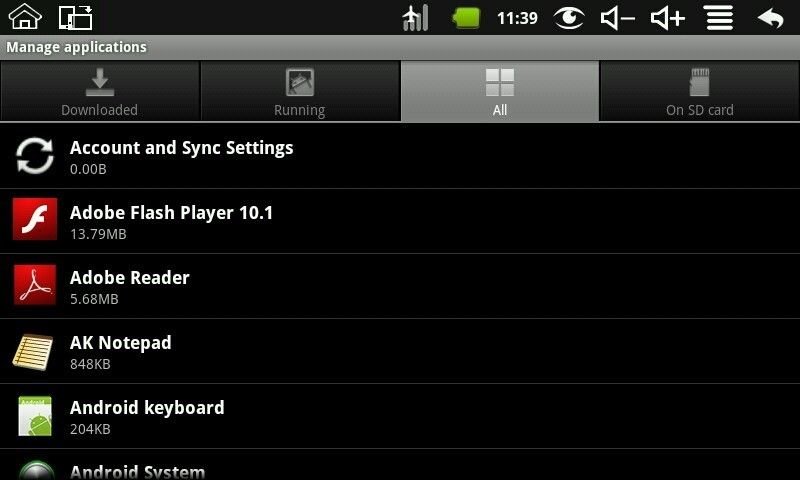Tap the airplane mode signal icon
Viewport: 800px width, 480px height.
(x=415, y=18)
